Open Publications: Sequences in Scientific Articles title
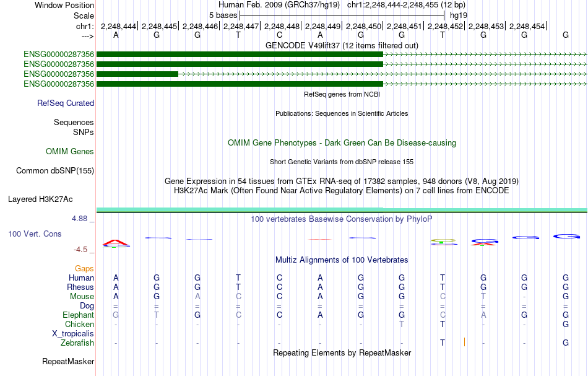The image size is (588, 376). point(342,113)
